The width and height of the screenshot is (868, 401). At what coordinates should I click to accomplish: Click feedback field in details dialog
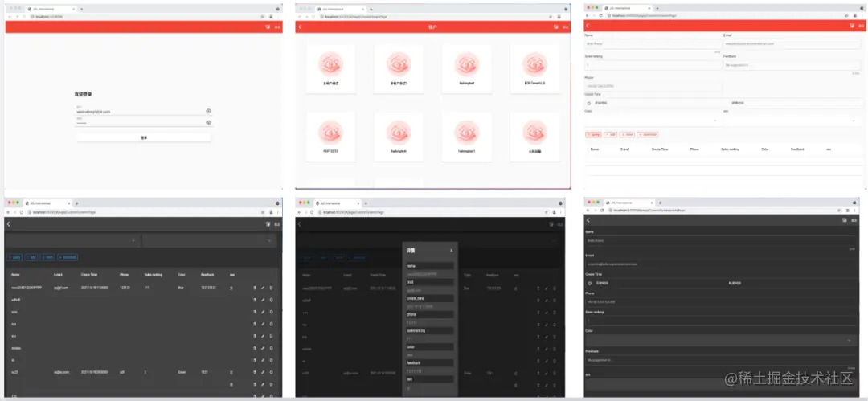(430, 362)
